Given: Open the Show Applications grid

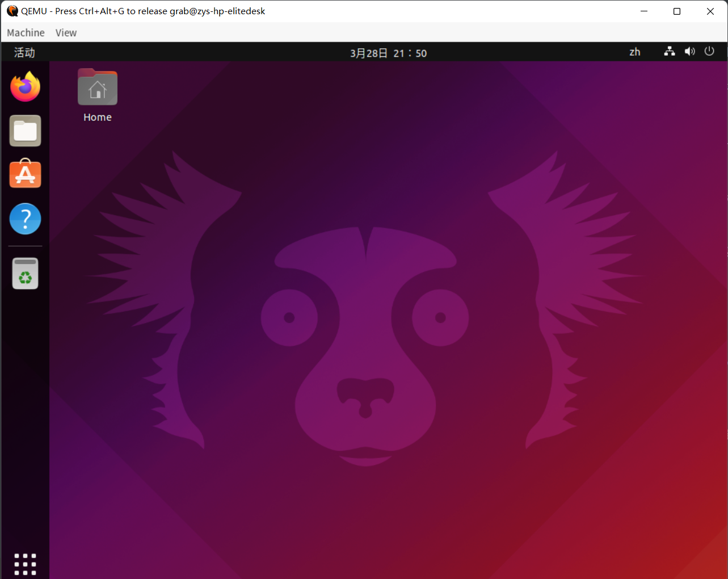Looking at the screenshot, I should pos(25,564).
